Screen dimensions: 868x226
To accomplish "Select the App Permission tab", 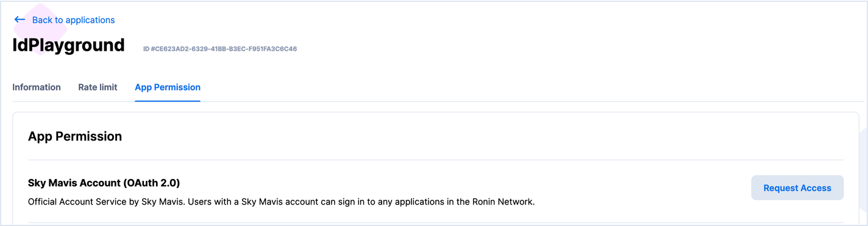I will 168,87.
